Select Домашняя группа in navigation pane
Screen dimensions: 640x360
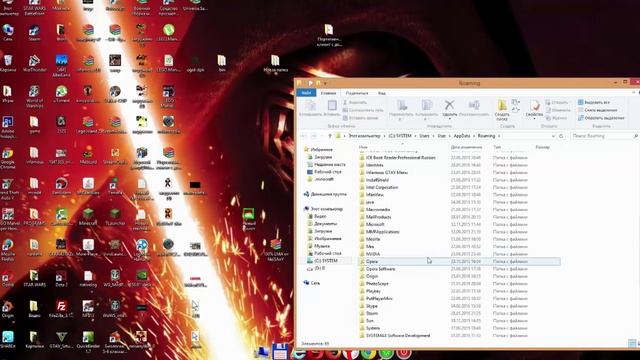[328, 194]
